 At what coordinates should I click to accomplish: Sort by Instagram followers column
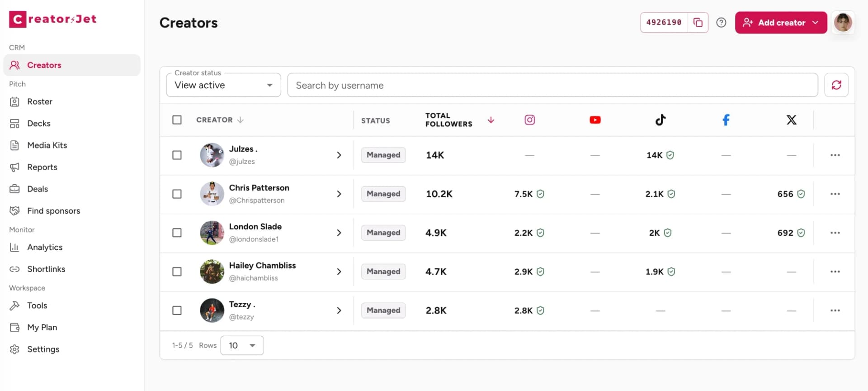click(529, 120)
